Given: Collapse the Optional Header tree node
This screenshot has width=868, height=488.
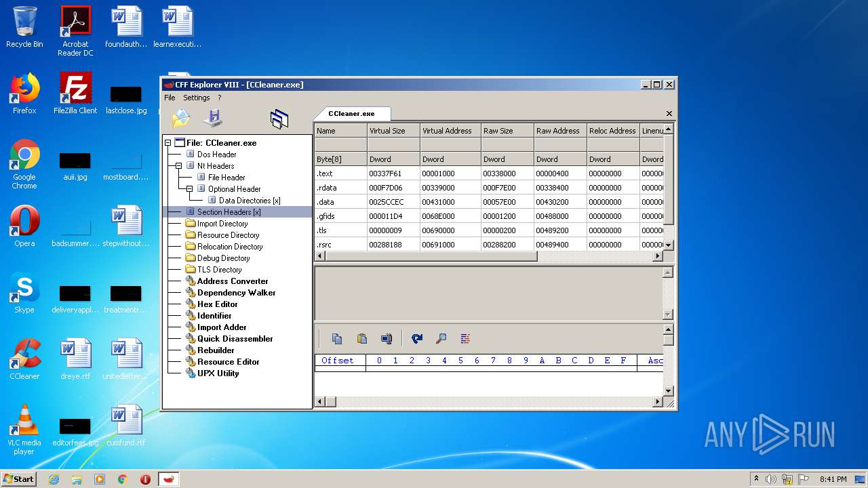Looking at the screenshot, I should 190,189.
